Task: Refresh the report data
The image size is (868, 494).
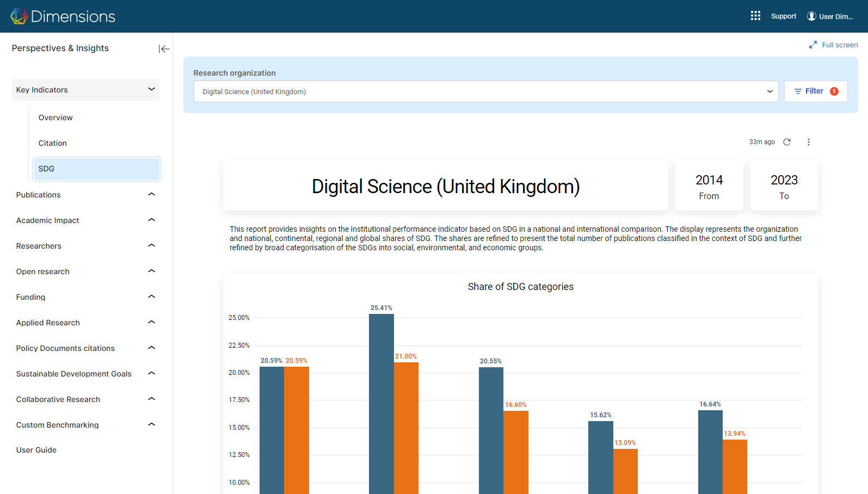Action: click(x=787, y=142)
